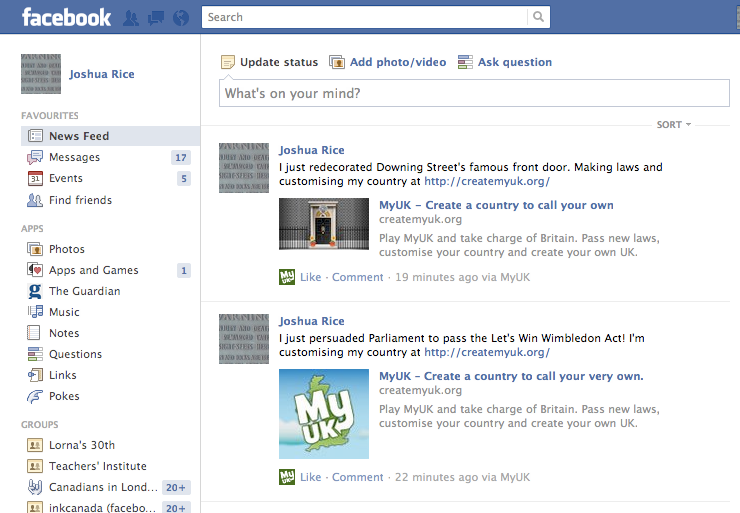Click the News Feed icon in sidebar
The image size is (740, 513).
pyautogui.click(x=35, y=136)
